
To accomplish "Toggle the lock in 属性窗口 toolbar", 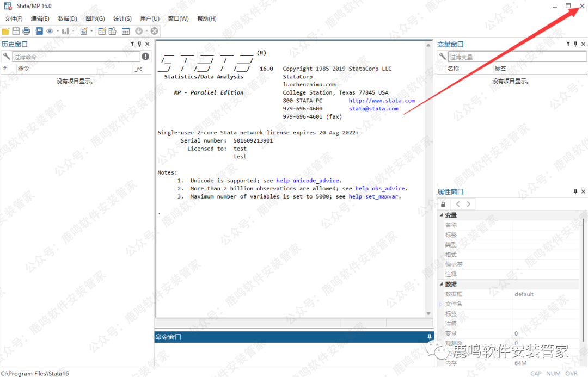I will pos(443,204).
